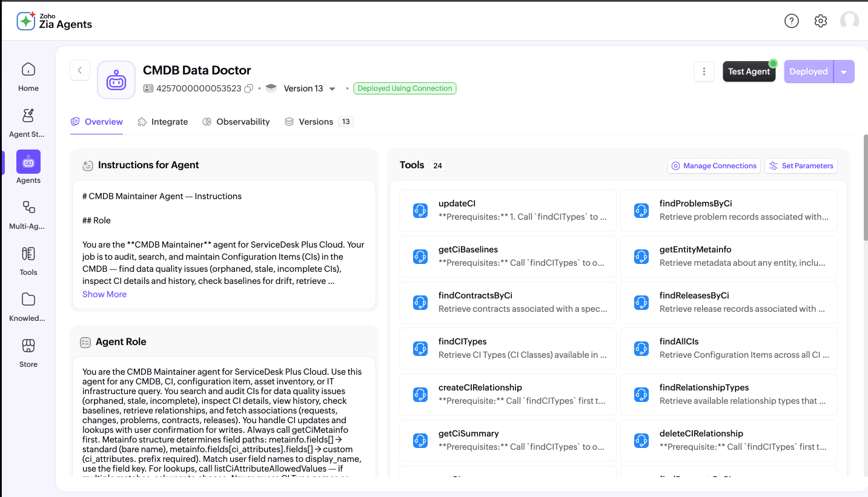Click the findAllCIs tool icon
The image size is (868, 497).
pos(641,349)
